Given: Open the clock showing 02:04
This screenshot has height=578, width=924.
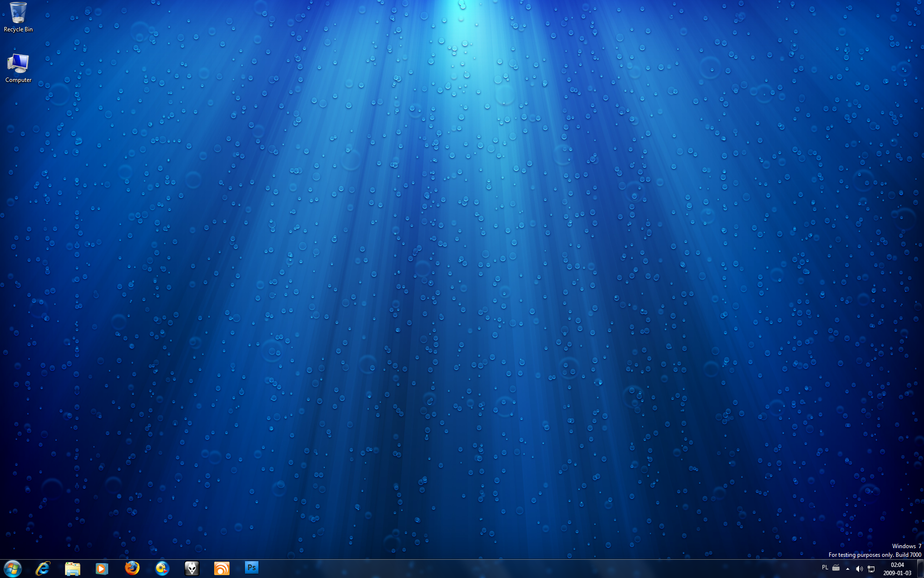Looking at the screenshot, I should [x=897, y=569].
